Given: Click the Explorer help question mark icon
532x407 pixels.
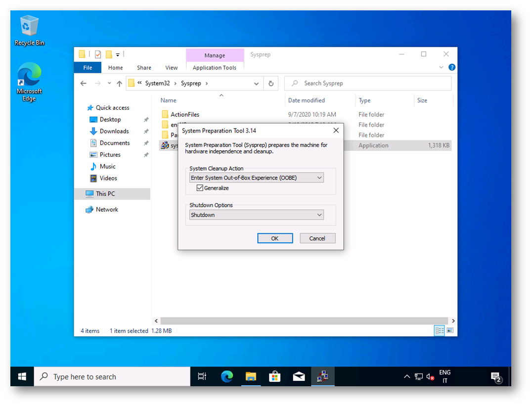Looking at the screenshot, I should pos(451,67).
